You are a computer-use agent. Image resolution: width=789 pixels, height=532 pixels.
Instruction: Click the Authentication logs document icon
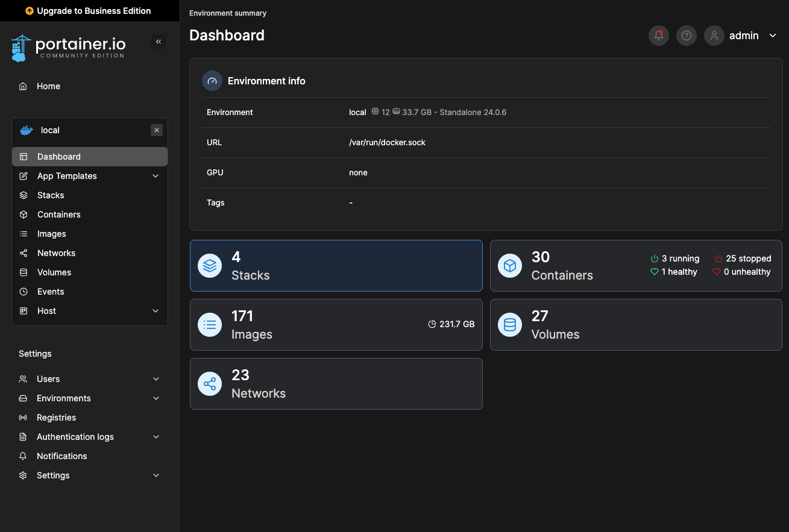tap(23, 437)
